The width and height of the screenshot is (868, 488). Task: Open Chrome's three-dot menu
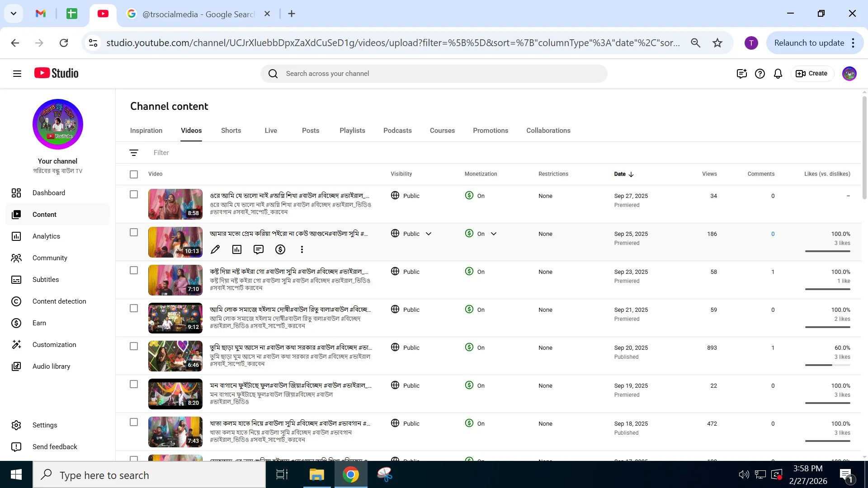point(853,43)
